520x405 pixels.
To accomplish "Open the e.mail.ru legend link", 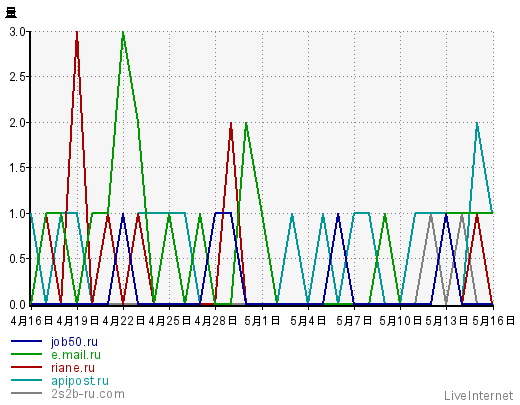I will coord(76,355).
